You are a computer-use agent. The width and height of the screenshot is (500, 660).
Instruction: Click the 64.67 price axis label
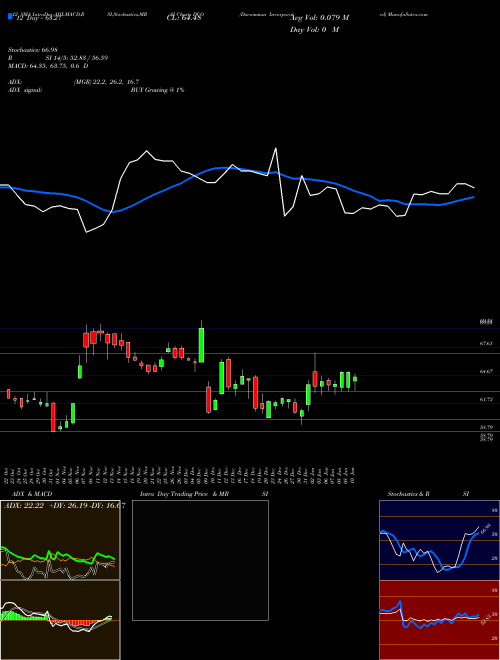486,371
